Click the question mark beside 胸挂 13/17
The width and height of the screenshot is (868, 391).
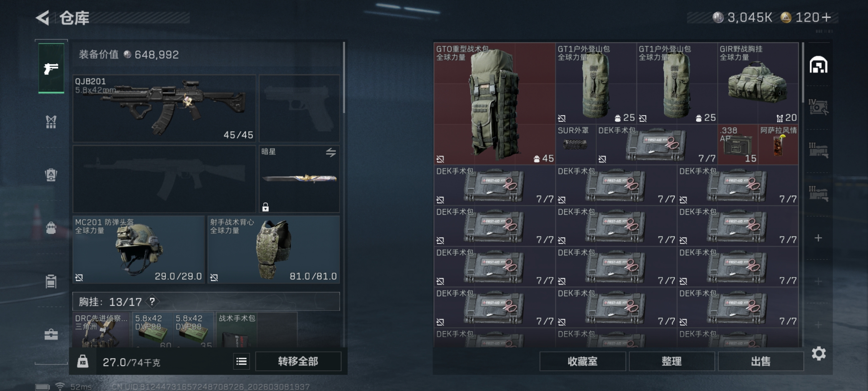(152, 302)
